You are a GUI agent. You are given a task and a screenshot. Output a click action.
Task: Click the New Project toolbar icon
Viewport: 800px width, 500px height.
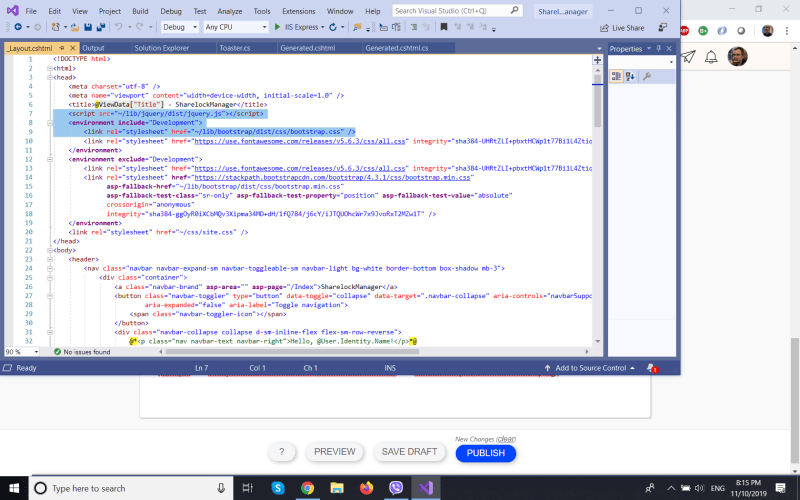55,27
